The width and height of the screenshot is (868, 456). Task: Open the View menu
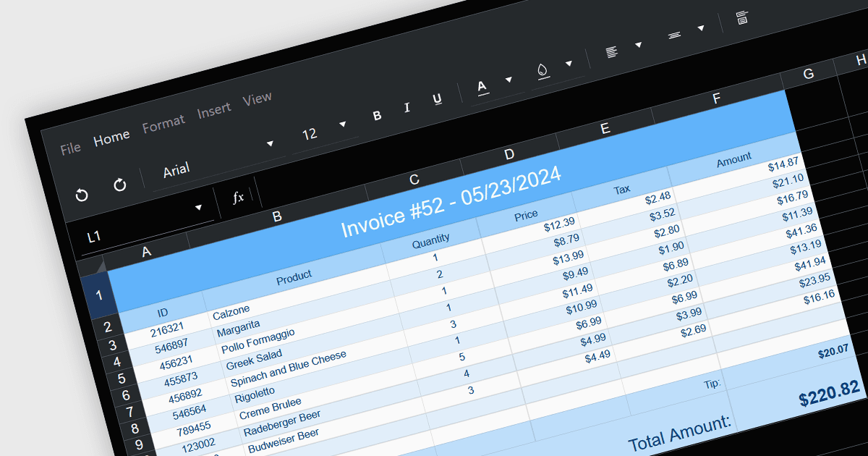(x=257, y=99)
